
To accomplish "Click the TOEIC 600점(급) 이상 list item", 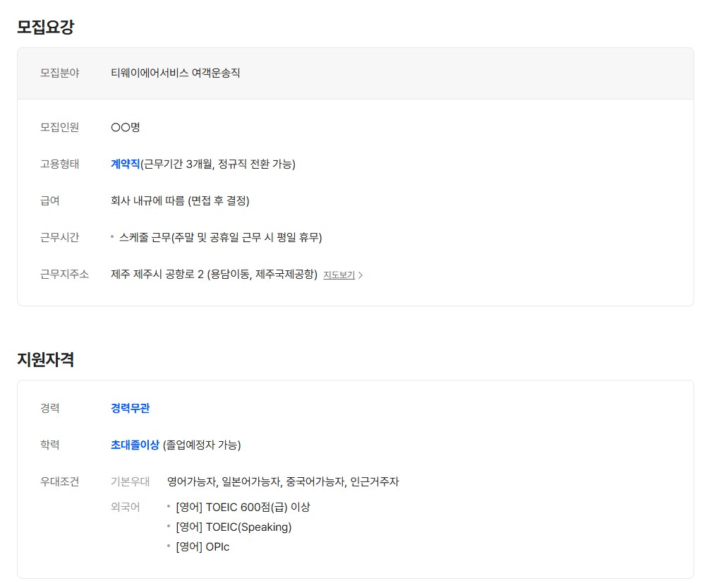I will 243,507.
